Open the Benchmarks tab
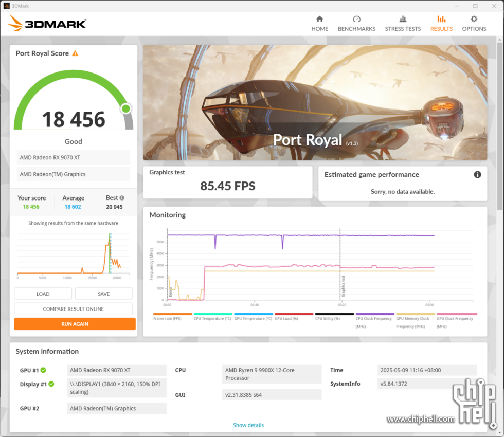The height and width of the screenshot is (437, 504). point(356,24)
